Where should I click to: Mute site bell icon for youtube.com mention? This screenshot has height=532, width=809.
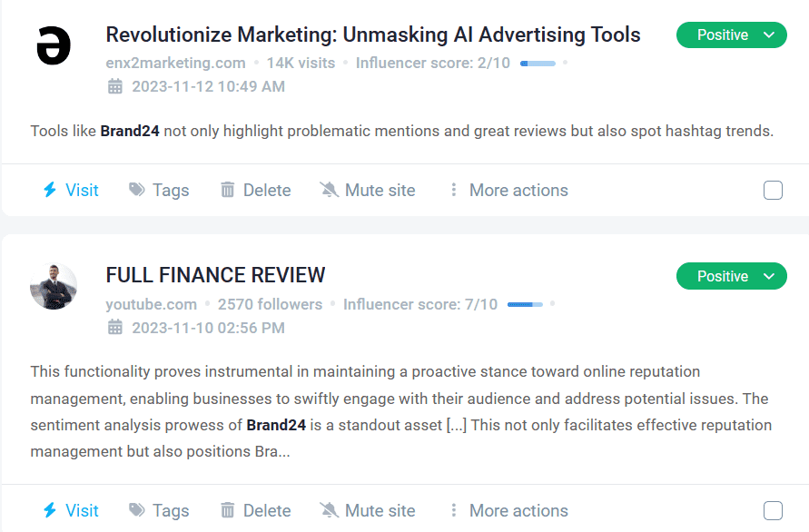(329, 510)
